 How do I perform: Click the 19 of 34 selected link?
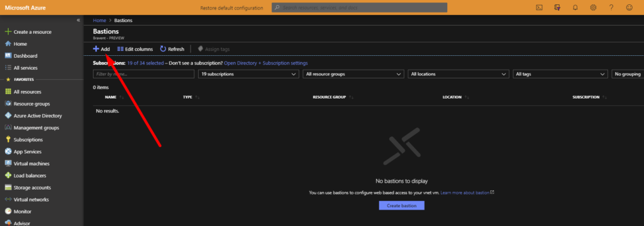click(x=145, y=63)
